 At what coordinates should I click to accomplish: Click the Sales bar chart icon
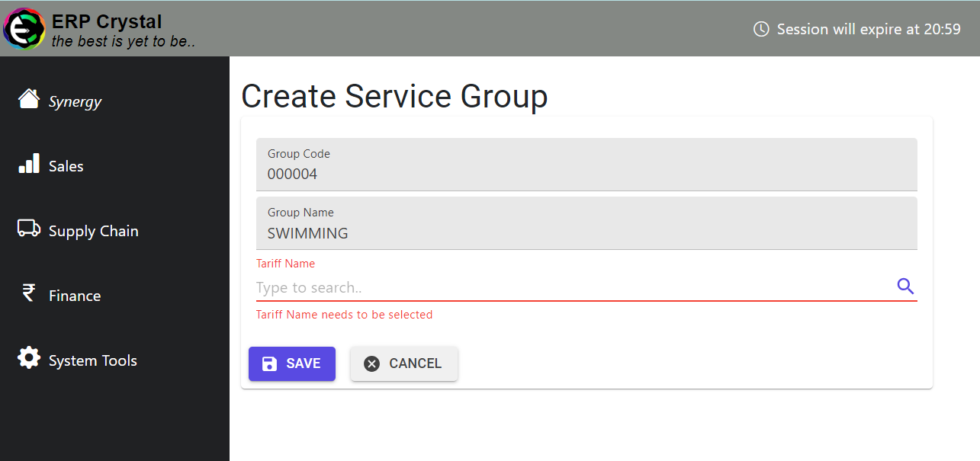[28, 162]
